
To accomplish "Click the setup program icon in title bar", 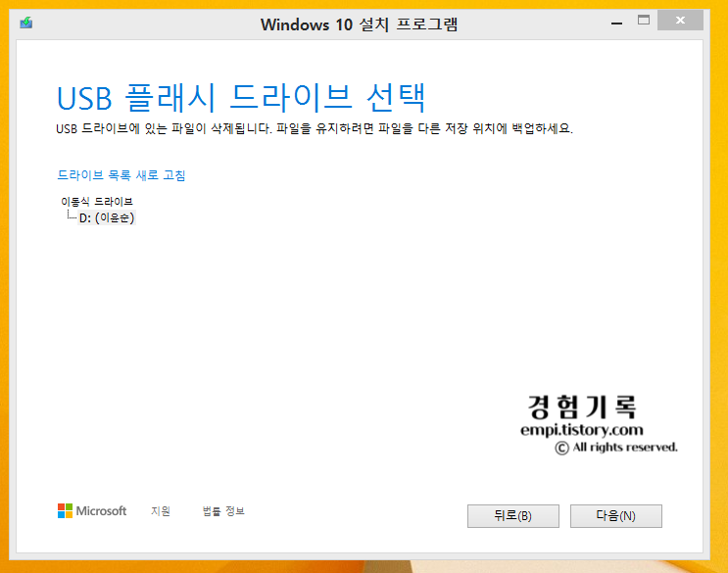I will click(26, 23).
